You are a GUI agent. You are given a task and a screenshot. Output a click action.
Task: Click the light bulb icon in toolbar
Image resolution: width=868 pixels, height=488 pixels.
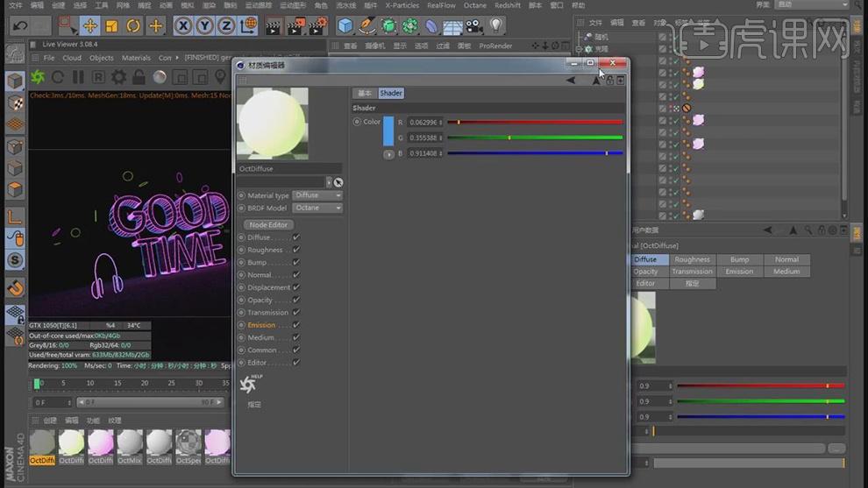[496, 25]
